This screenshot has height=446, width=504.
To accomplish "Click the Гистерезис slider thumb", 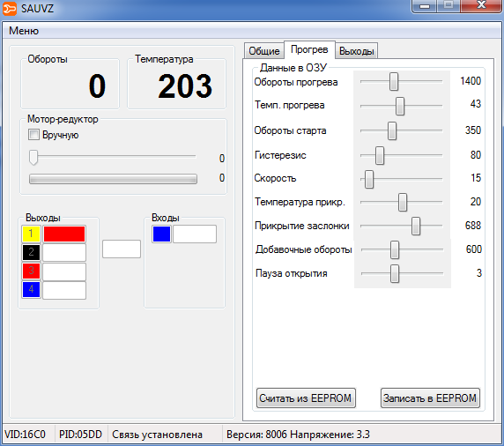I will [380, 155].
